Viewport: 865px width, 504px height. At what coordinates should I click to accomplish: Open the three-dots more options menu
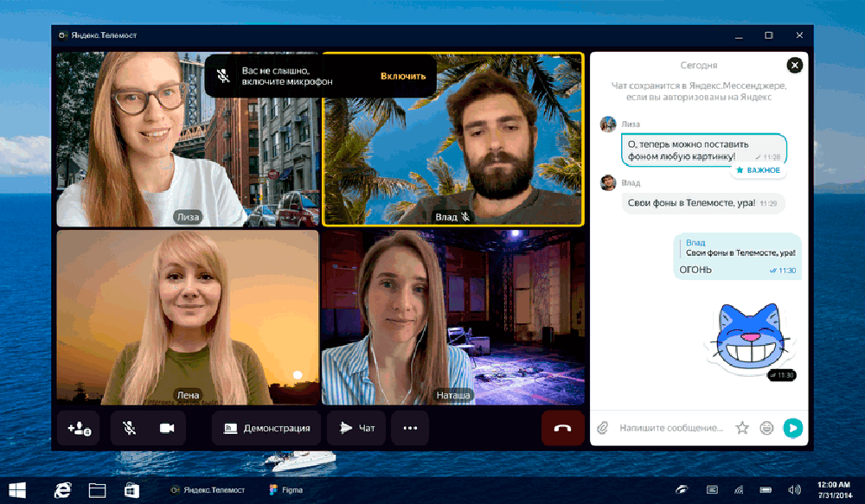[x=410, y=428]
